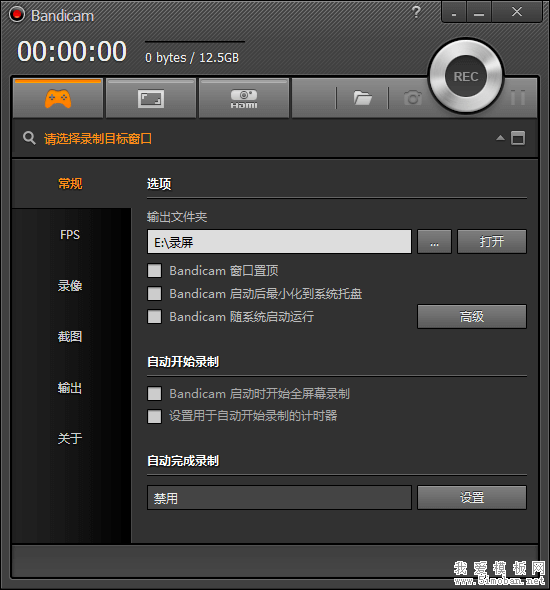Click the camera screenshot icon
The width and height of the screenshot is (550, 590).
tap(413, 98)
